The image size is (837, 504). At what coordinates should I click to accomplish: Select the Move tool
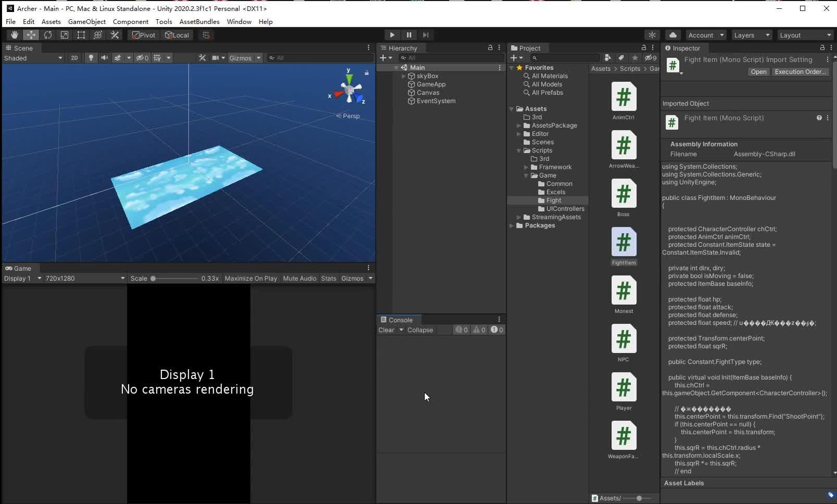[x=31, y=34]
